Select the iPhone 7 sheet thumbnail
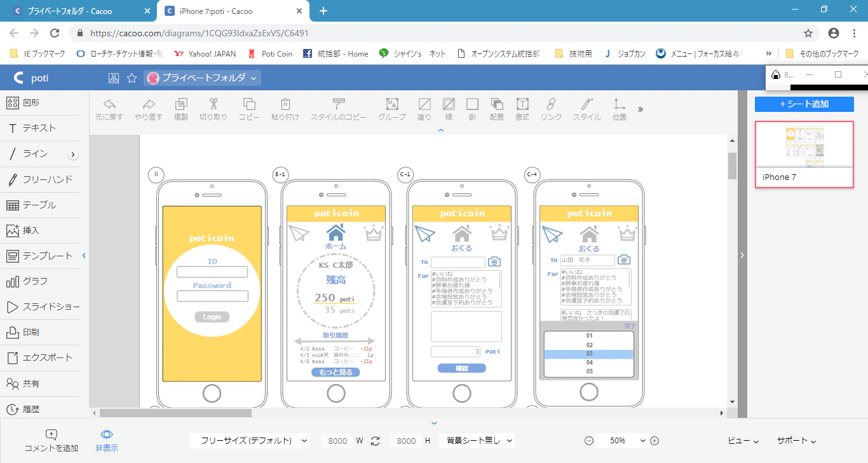This screenshot has width=868, height=463. pos(804,153)
